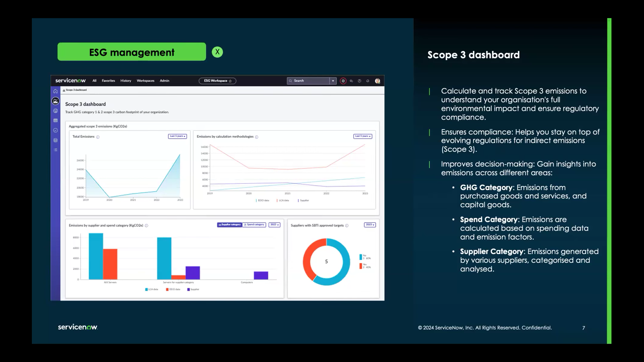Open 2023 dropdown on SBTi targets chart
The image size is (644, 362).
click(370, 225)
